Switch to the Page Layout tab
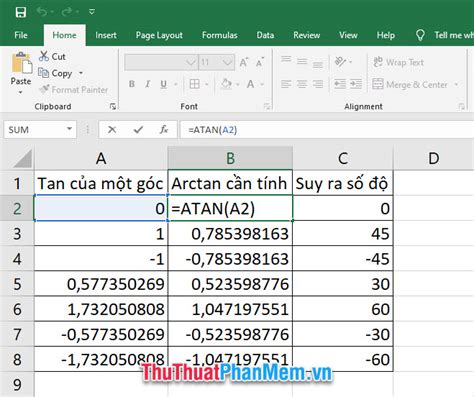 pos(159,35)
